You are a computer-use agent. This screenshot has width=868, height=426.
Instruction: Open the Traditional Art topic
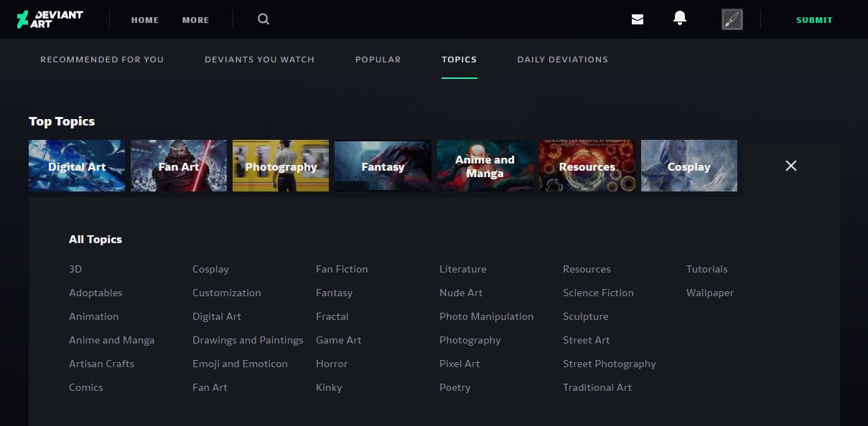point(597,387)
